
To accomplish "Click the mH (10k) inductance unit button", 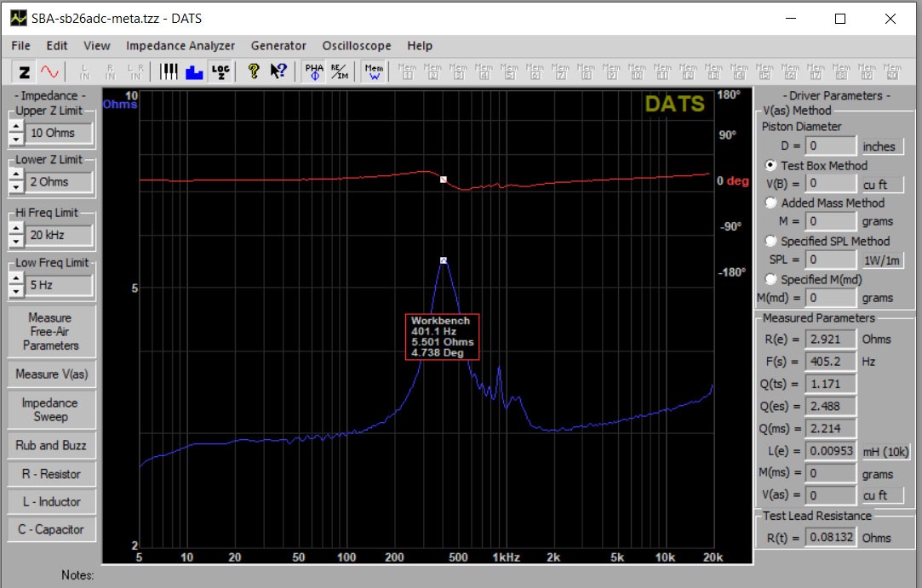I will point(885,452).
